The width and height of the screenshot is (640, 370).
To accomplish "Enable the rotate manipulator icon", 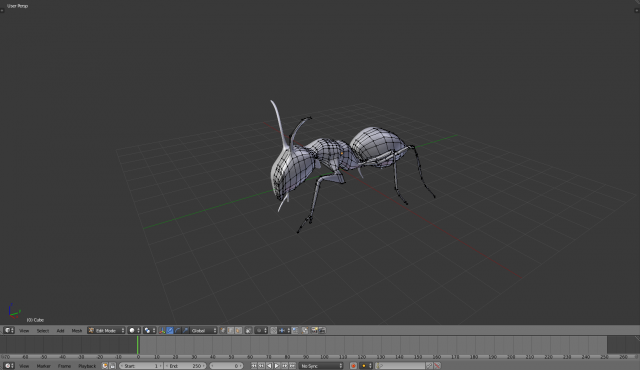I will coord(178,330).
